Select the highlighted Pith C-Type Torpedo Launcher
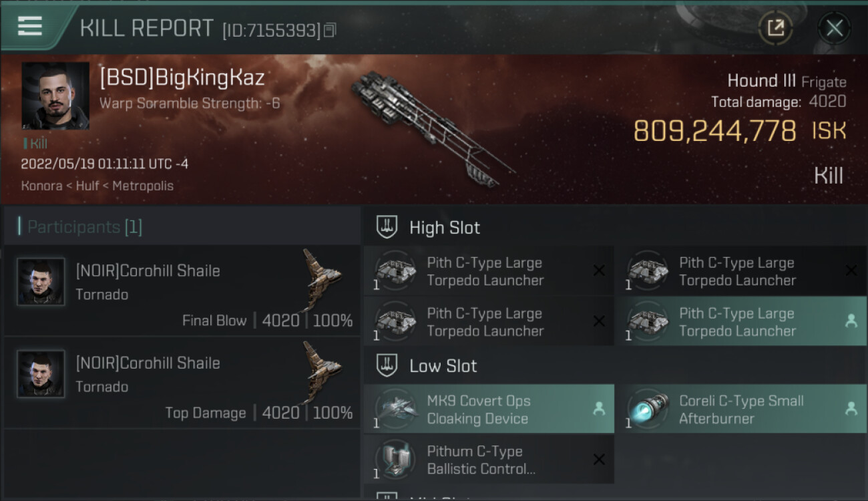Image resolution: width=868 pixels, height=501 pixels. tap(740, 322)
